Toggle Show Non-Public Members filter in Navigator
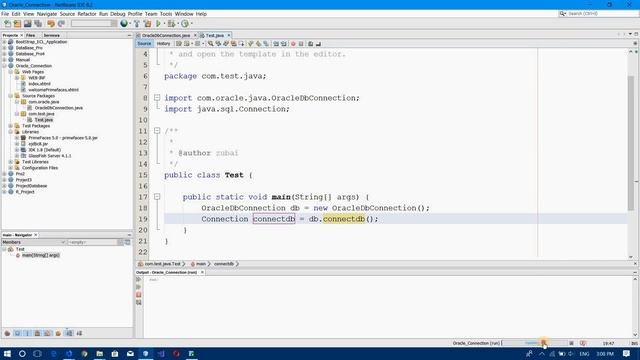 click(38, 333)
